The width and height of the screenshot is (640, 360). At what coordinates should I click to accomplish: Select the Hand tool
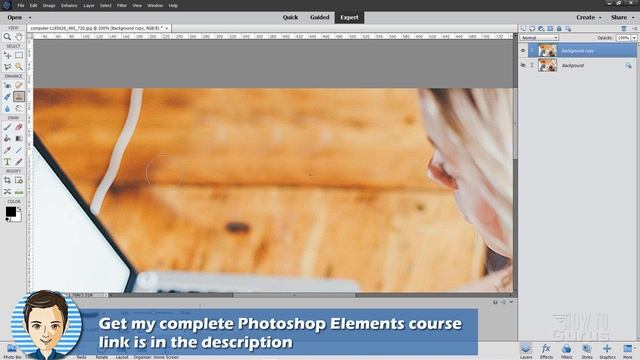point(19,37)
